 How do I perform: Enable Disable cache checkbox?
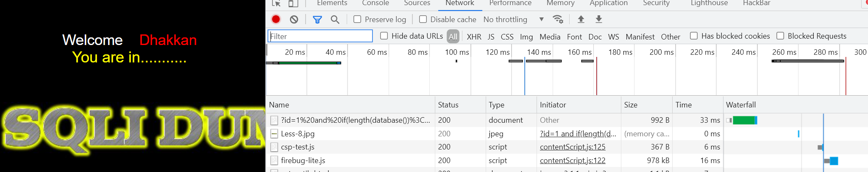pos(423,19)
